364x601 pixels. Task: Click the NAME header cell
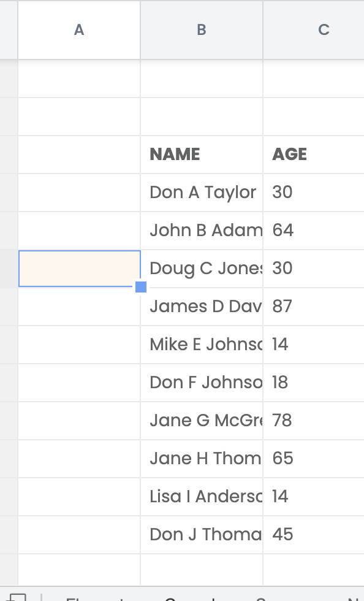coord(202,155)
